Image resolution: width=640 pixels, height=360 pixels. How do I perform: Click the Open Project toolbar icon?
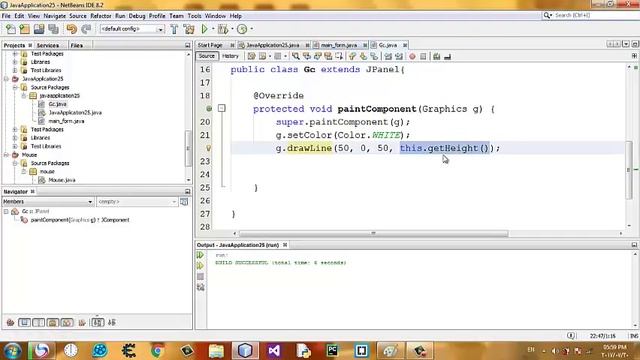[39, 29]
